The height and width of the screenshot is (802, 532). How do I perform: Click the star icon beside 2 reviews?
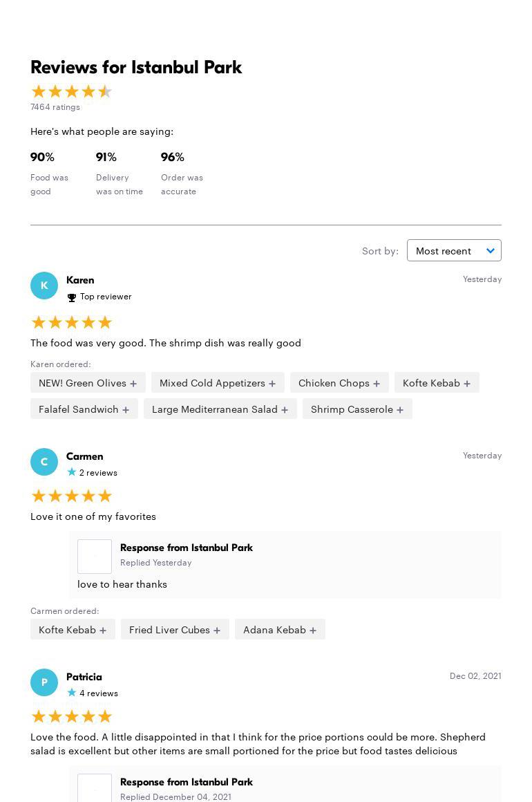pos(72,472)
